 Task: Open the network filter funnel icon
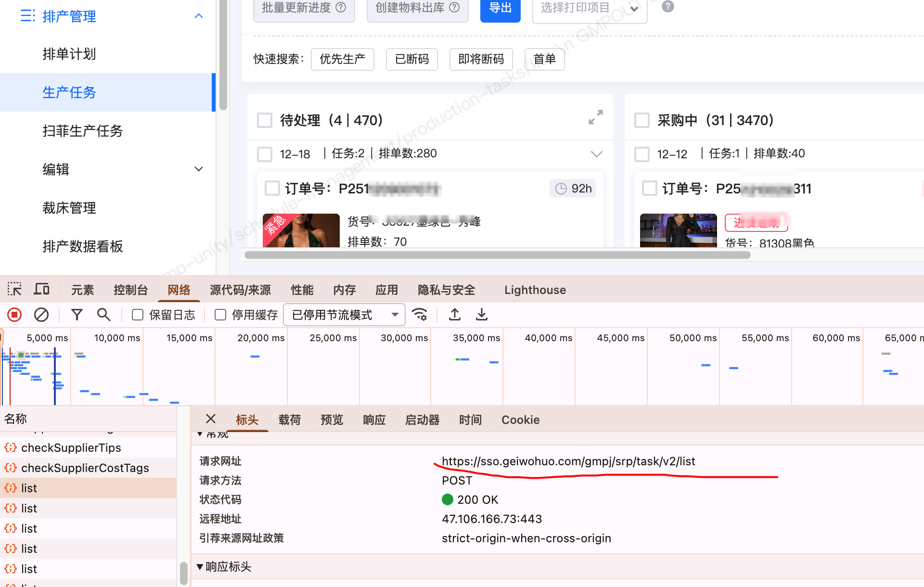(77, 315)
